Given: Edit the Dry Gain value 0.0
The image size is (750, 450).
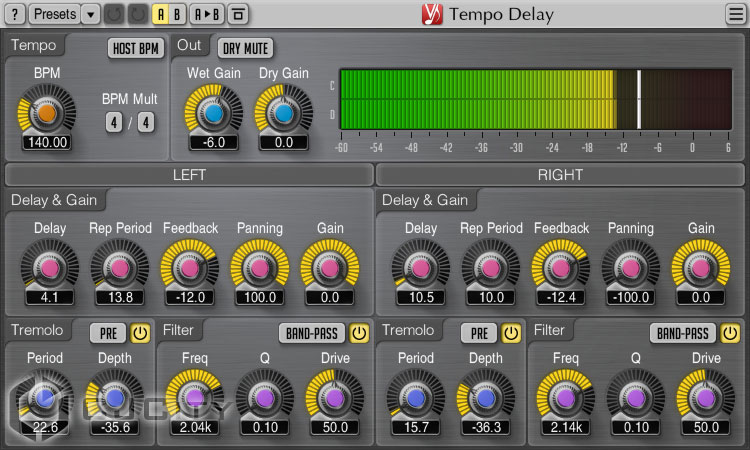Looking at the screenshot, I should pyautogui.click(x=284, y=142).
